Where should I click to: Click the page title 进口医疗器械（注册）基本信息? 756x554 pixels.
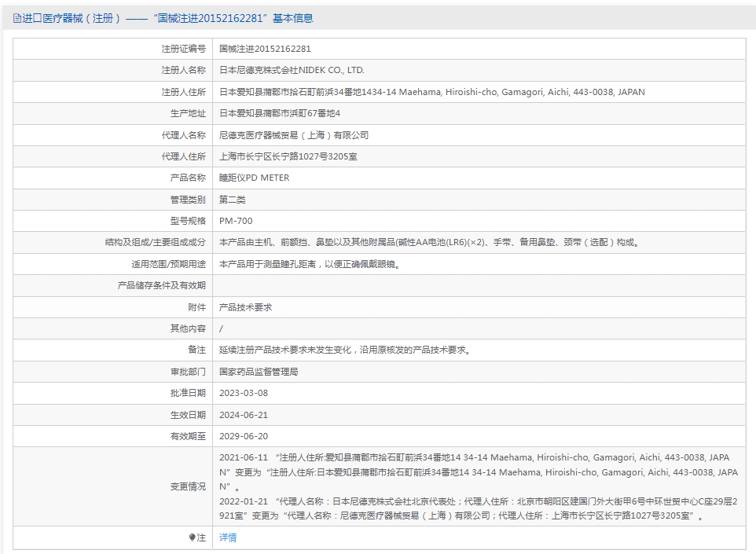click(x=168, y=18)
